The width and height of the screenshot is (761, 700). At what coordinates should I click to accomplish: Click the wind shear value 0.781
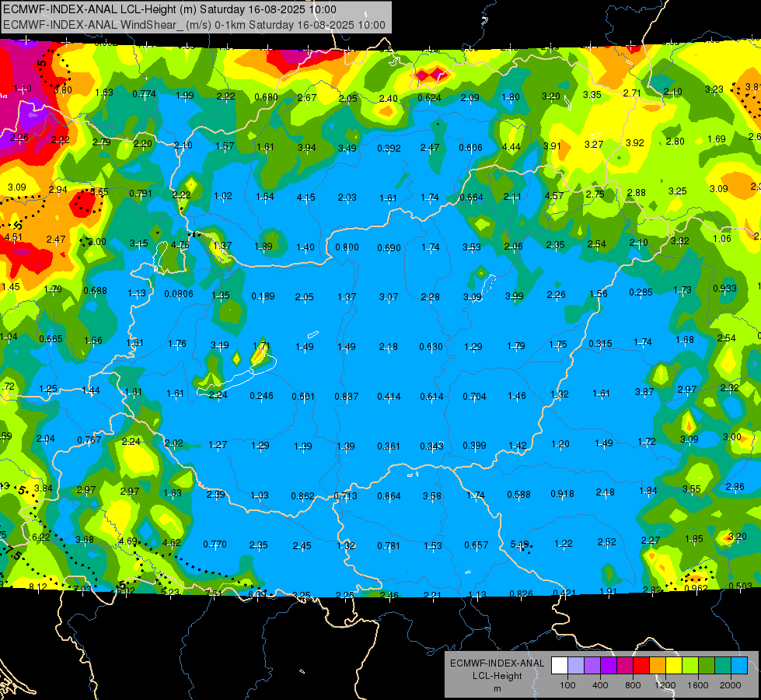tap(389, 546)
